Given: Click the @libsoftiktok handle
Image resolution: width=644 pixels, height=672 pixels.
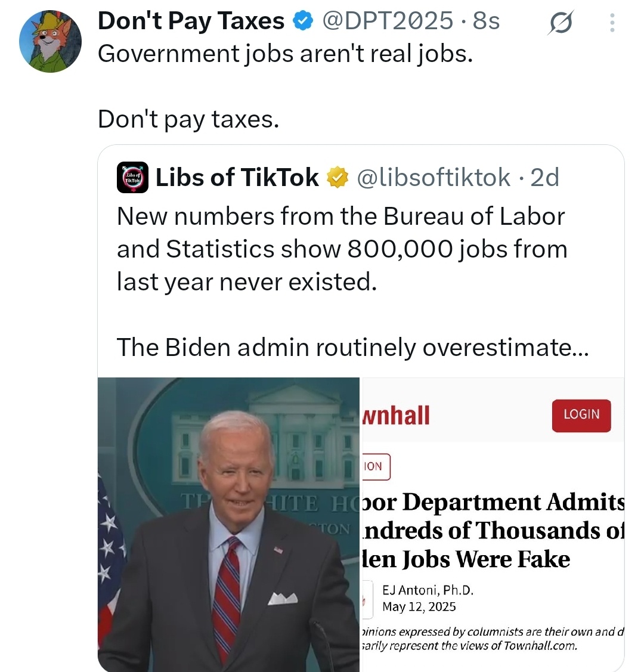Looking at the screenshot, I should pos(434,178).
